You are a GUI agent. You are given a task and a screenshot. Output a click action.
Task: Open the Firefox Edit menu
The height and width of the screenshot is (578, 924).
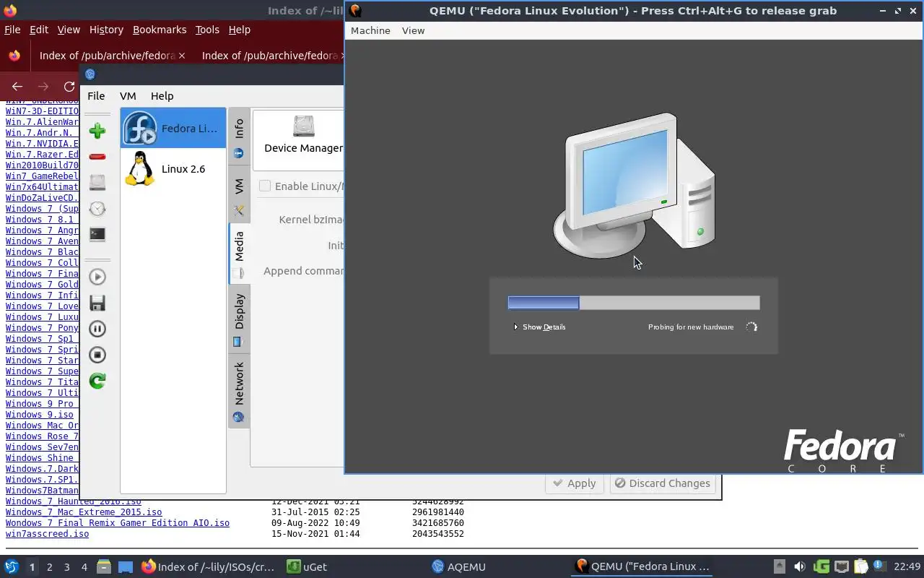38,30
